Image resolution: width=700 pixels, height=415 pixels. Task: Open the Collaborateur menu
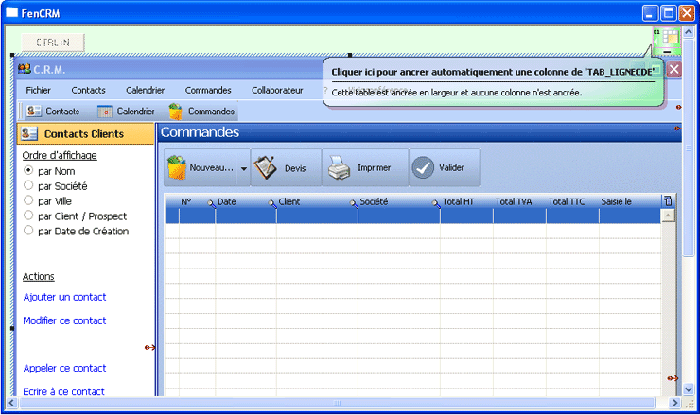click(277, 90)
